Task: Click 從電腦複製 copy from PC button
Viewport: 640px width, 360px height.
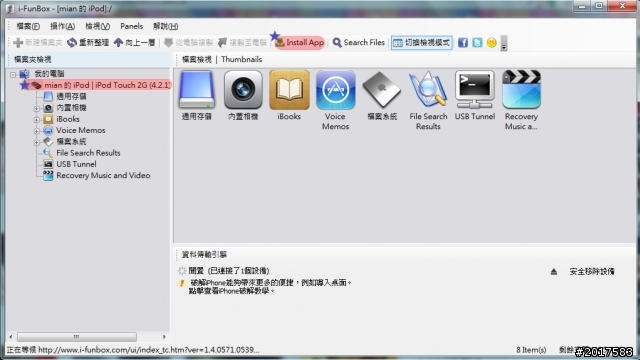Action: tap(188, 42)
